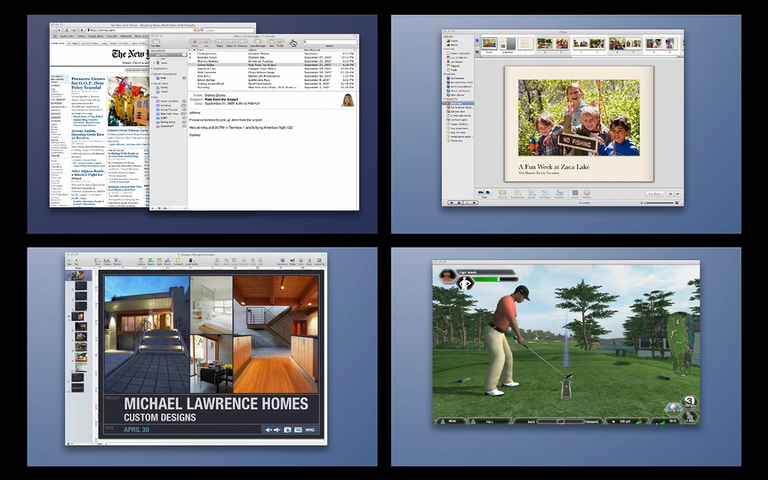Adjust the iPhoto zoom size slider

point(659,203)
